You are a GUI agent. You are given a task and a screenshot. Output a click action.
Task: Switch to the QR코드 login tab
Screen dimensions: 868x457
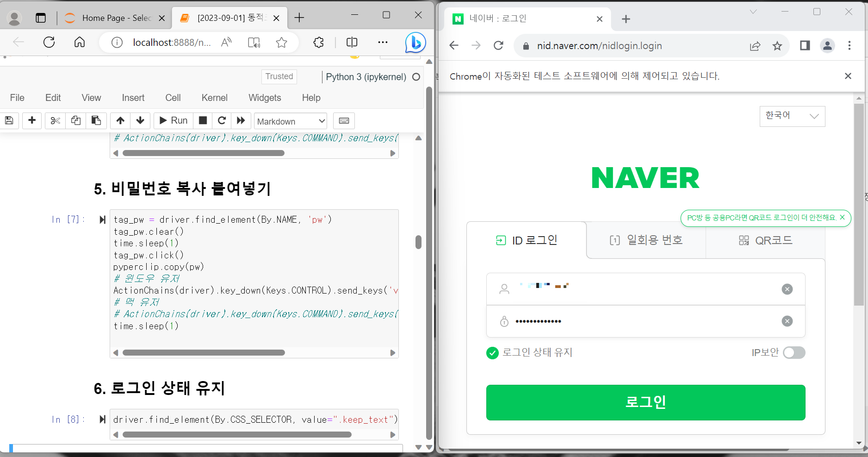[x=765, y=240]
